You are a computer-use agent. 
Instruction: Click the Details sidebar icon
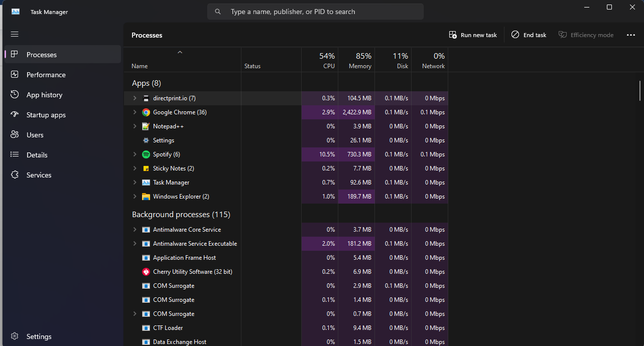point(15,155)
